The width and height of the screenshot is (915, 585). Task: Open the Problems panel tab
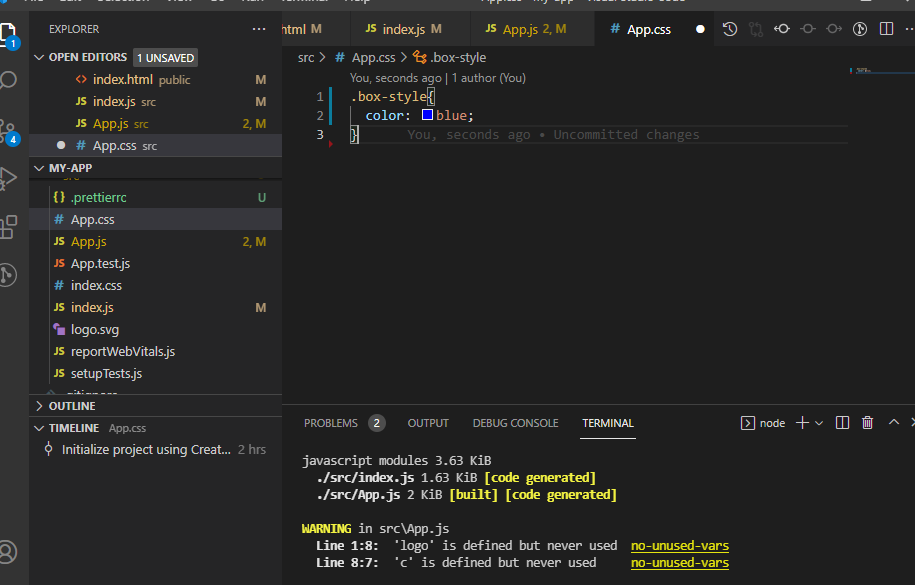(331, 423)
